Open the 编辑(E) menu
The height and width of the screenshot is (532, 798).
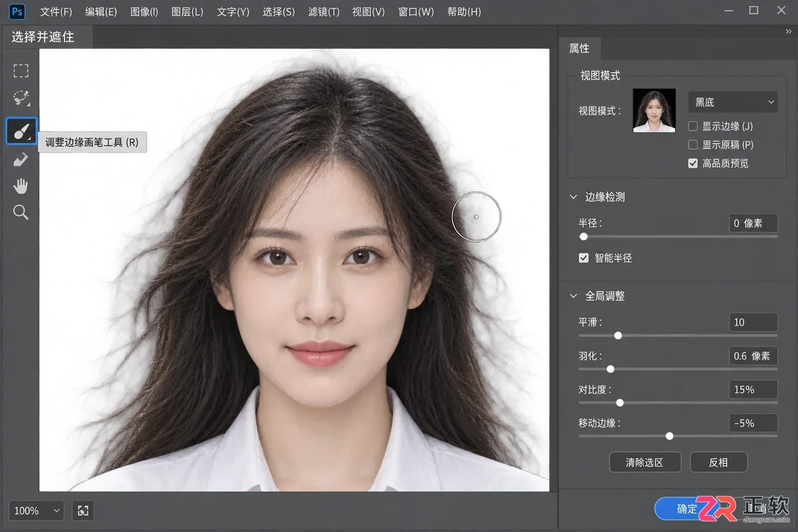click(x=101, y=12)
